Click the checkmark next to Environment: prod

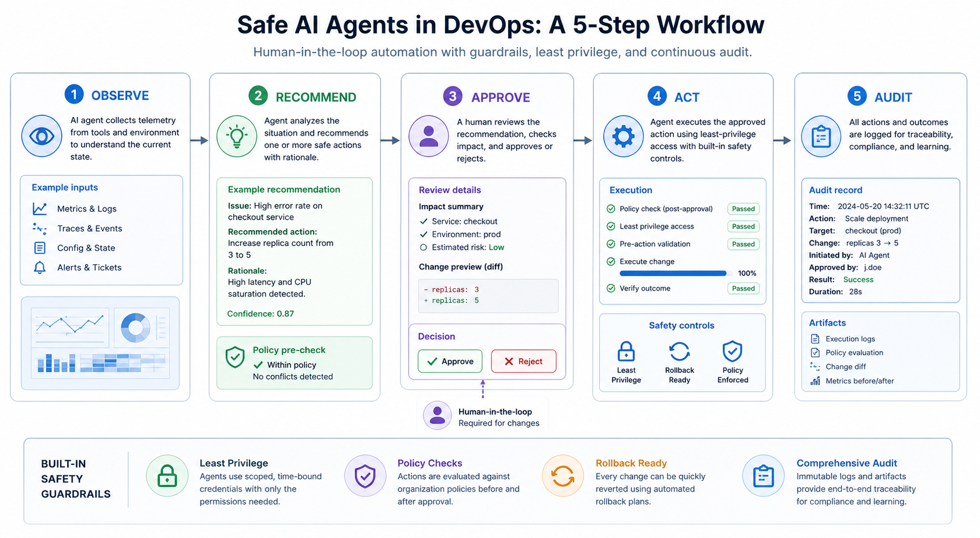[424, 234]
